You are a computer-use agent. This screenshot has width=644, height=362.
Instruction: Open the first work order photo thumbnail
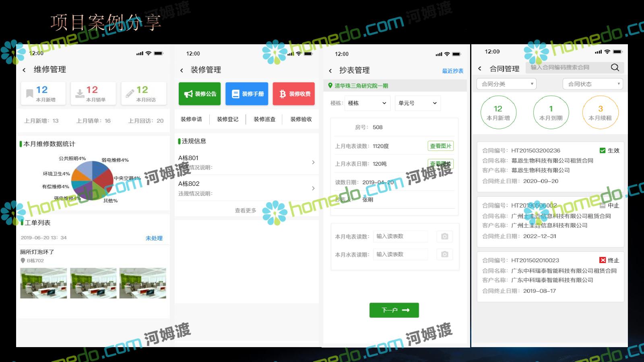click(43, 283)
